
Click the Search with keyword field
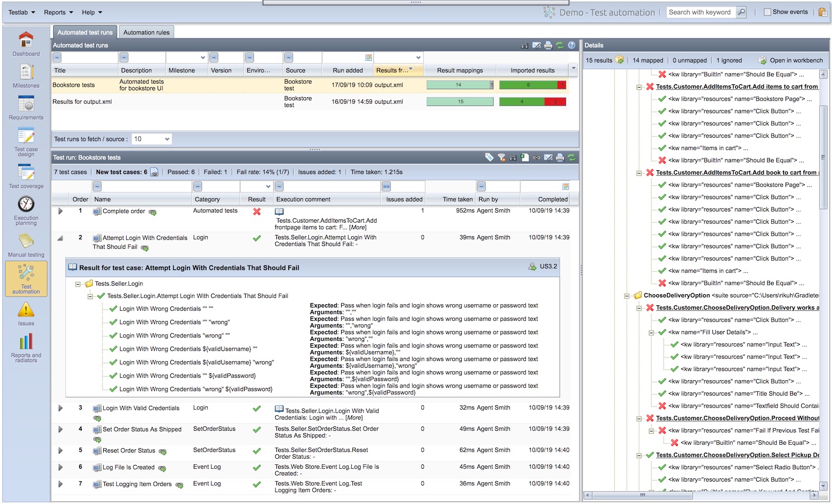pos(701,12)
